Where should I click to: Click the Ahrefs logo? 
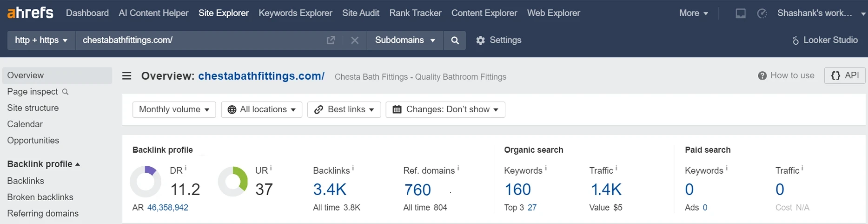[30, 13]
